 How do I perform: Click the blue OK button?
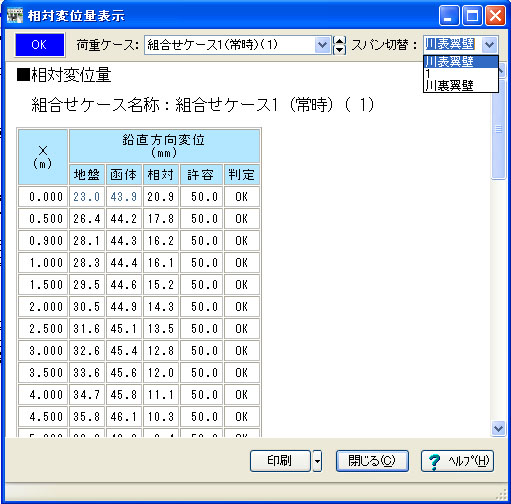pos(39,45)
